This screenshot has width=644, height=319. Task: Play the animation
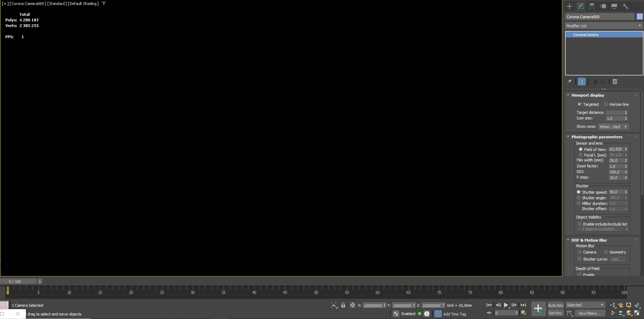click(506, 305)
